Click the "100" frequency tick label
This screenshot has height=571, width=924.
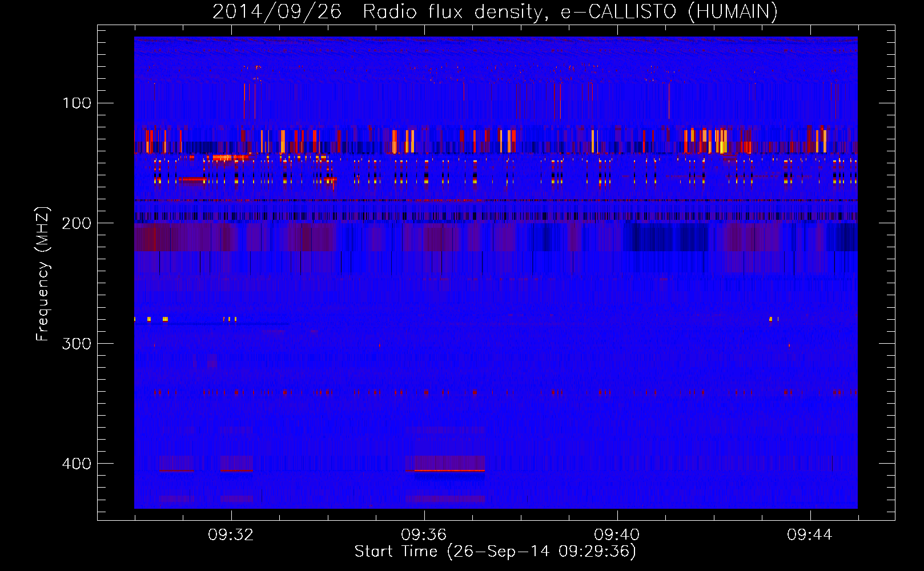point(77,103)
